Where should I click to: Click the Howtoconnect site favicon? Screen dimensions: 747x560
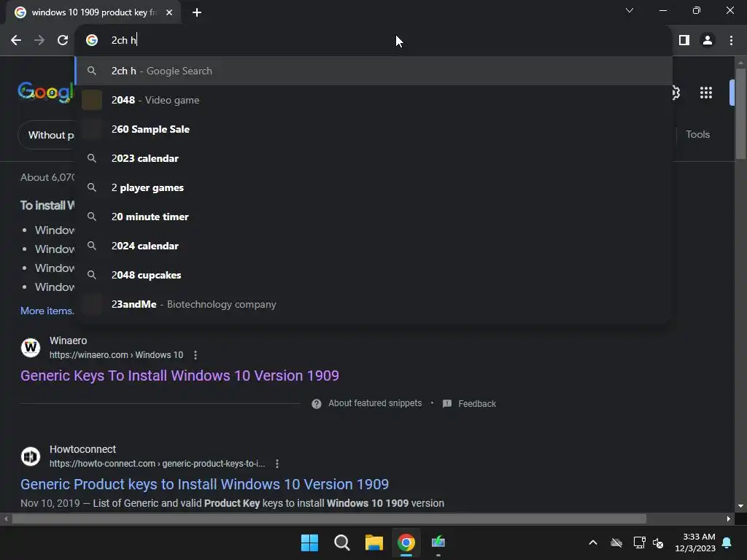31,456
